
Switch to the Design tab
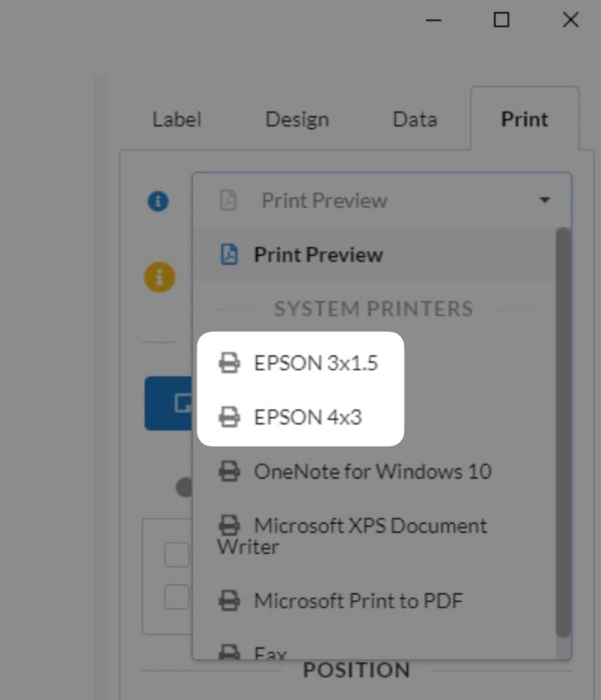coord(297,119)
